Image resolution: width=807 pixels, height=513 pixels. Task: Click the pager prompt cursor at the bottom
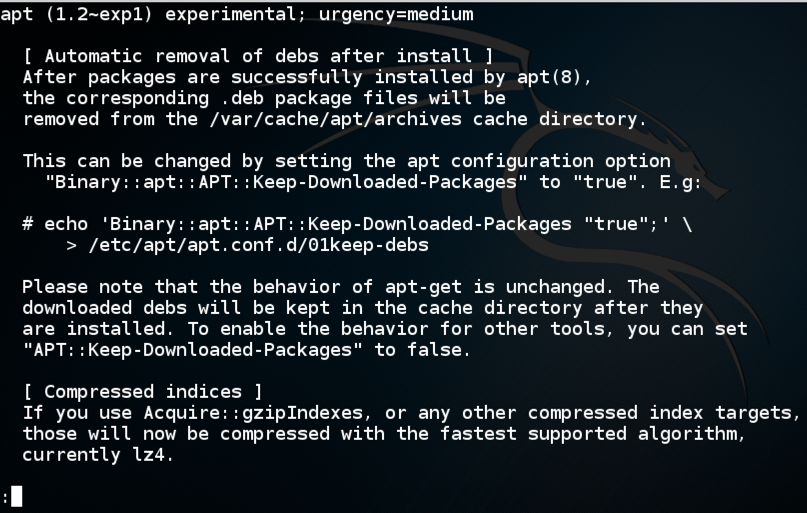[16, 496]
